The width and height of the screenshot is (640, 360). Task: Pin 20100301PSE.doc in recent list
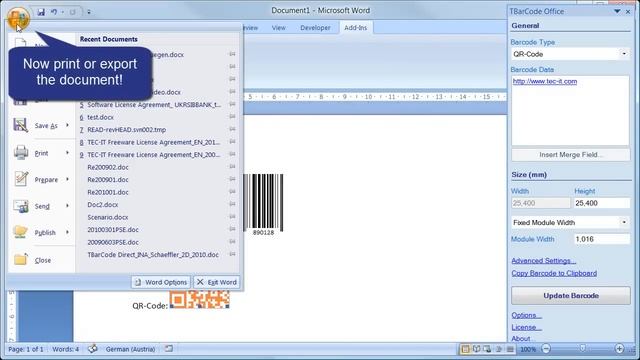[x=232, y=229]
